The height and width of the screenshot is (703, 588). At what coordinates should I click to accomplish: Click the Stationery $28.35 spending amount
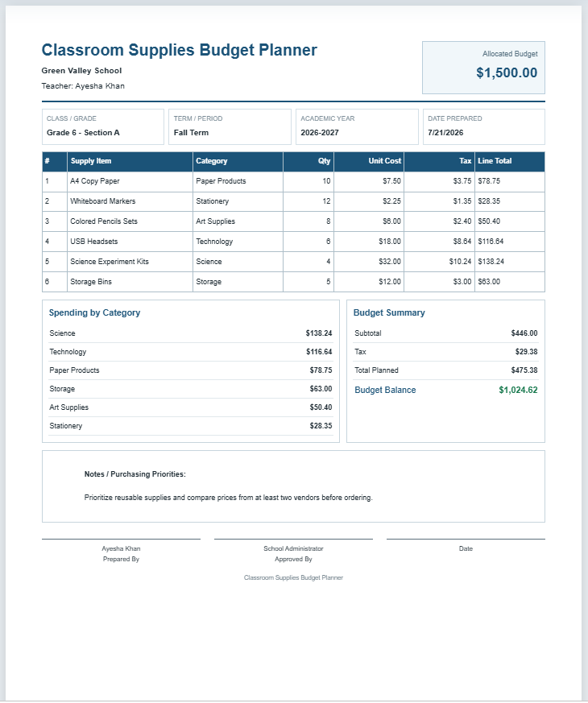click(321, 426)
